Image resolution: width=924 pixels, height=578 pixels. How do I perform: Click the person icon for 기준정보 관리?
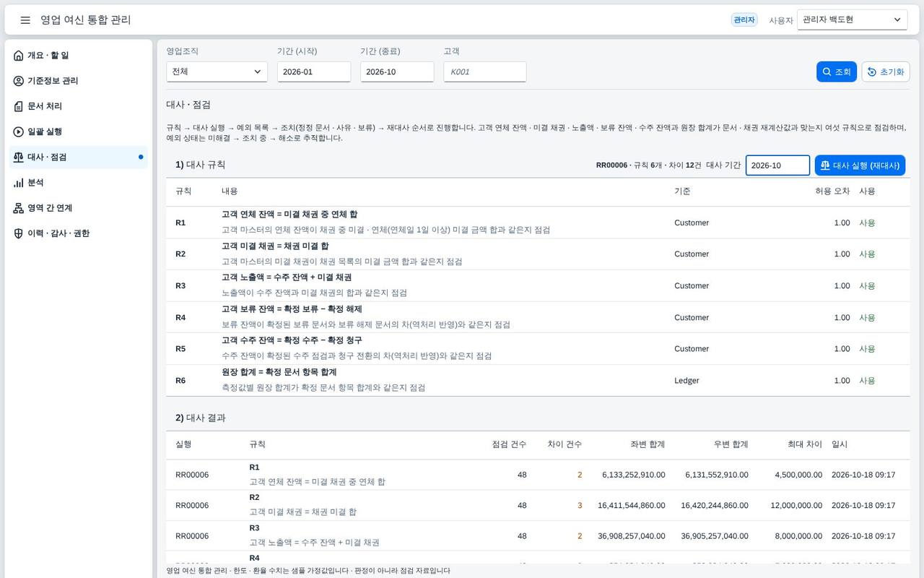click(x=19, y=81)
